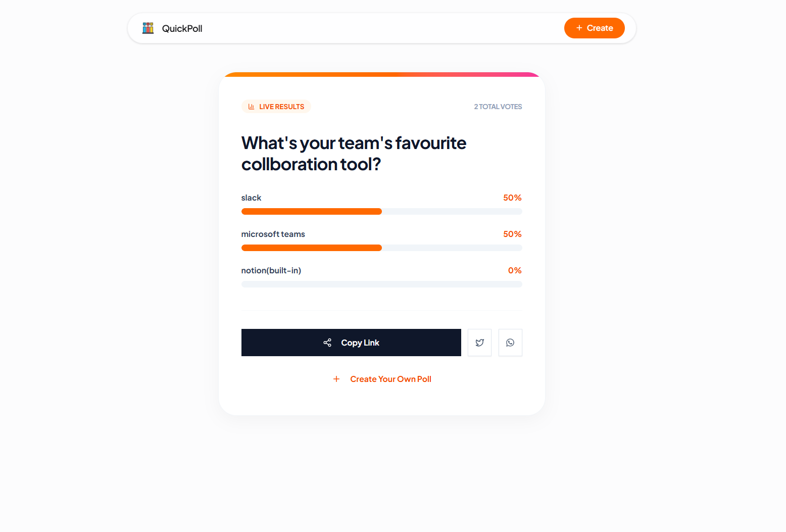Click the Twitter bird icon
786x532 pixels.
pos(479,343)
